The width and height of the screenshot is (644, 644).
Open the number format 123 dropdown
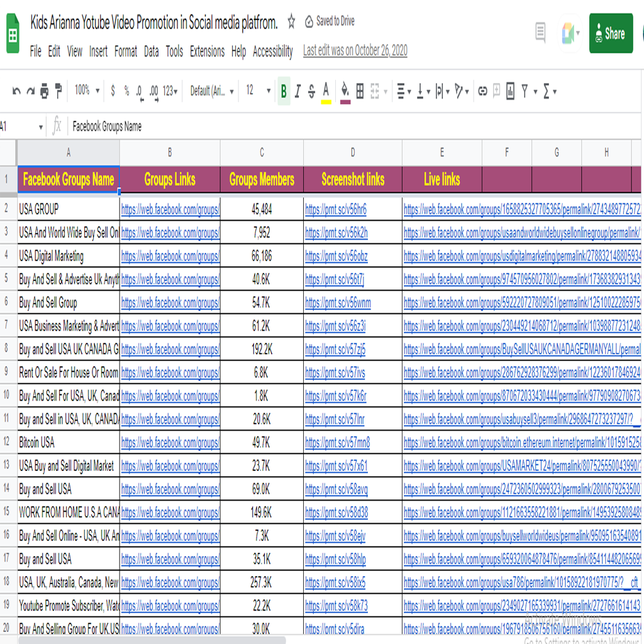[170, 91]
